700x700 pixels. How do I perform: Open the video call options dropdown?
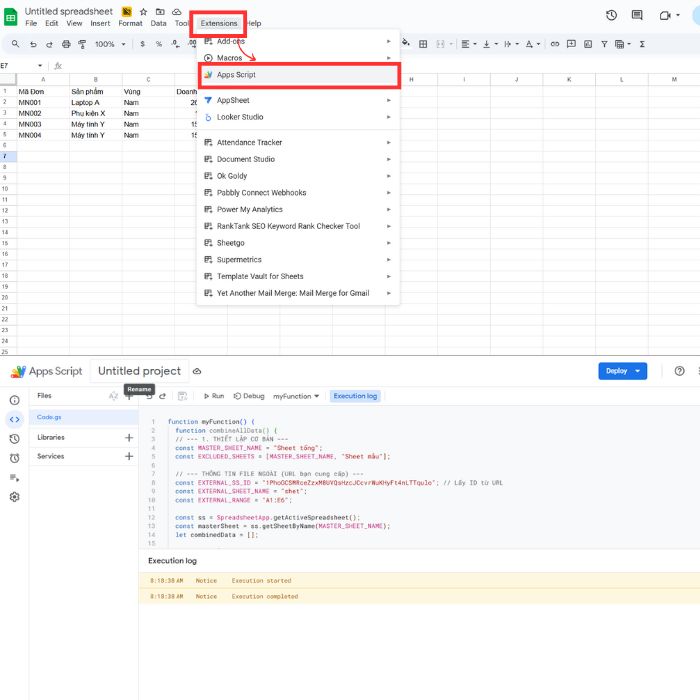(678, 15)
